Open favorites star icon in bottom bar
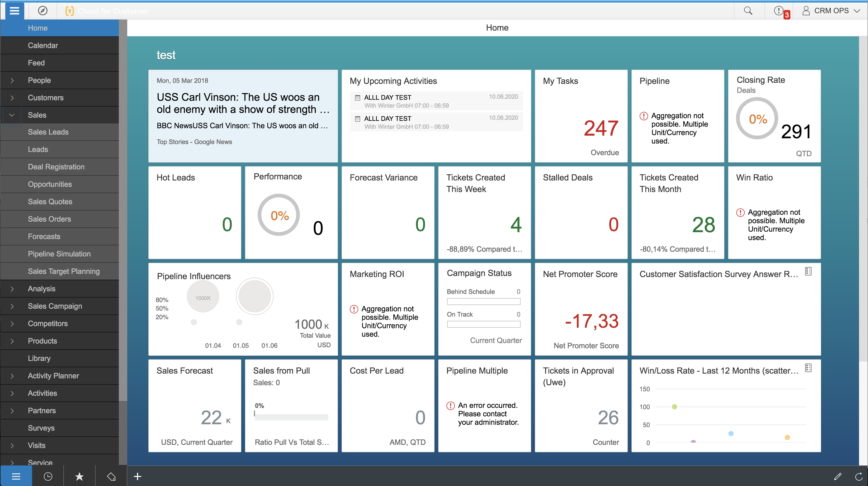 pyautogui.click(x=79, y=476)
